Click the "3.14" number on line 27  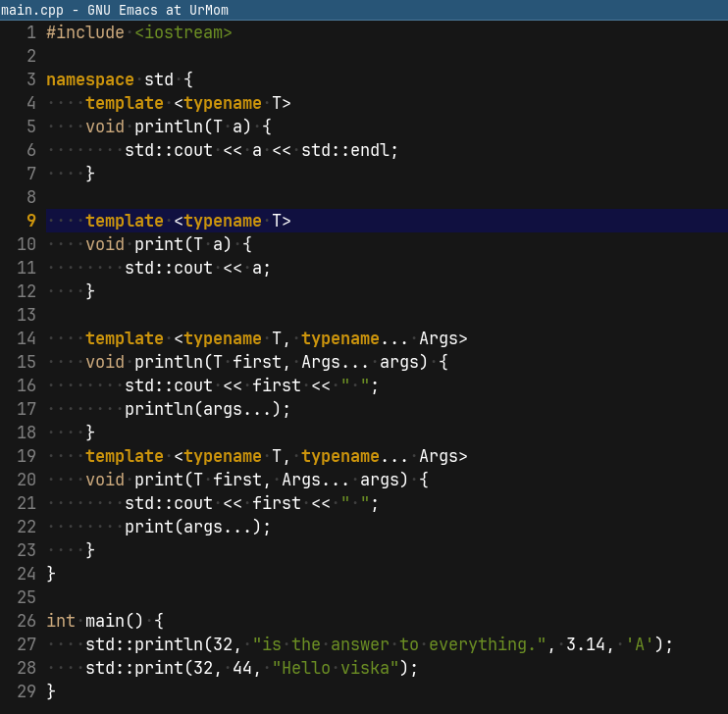pos(586,644)
